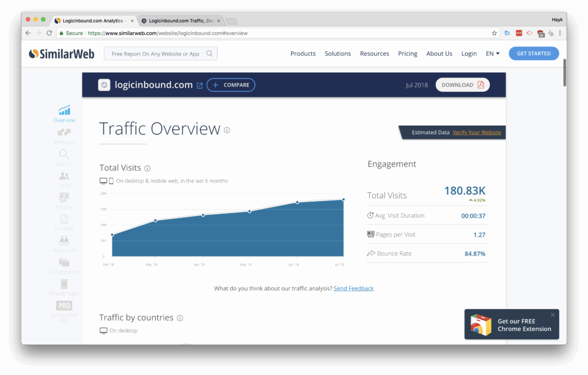This screenshot has height=375, width=588.
Task: Open the Chrome three-dot menu
Action: click(560, 33)
